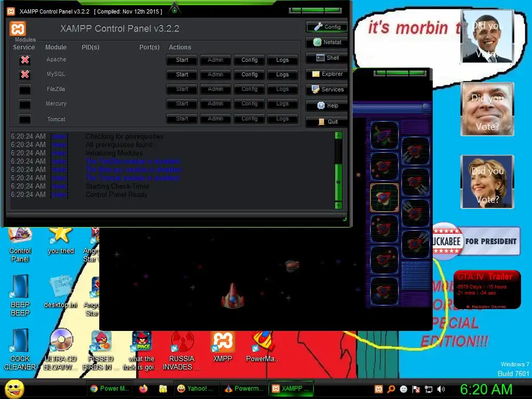Click XAMPP tray icon
This screenshot has height=399, width=532.
click(x=379, y=389)
